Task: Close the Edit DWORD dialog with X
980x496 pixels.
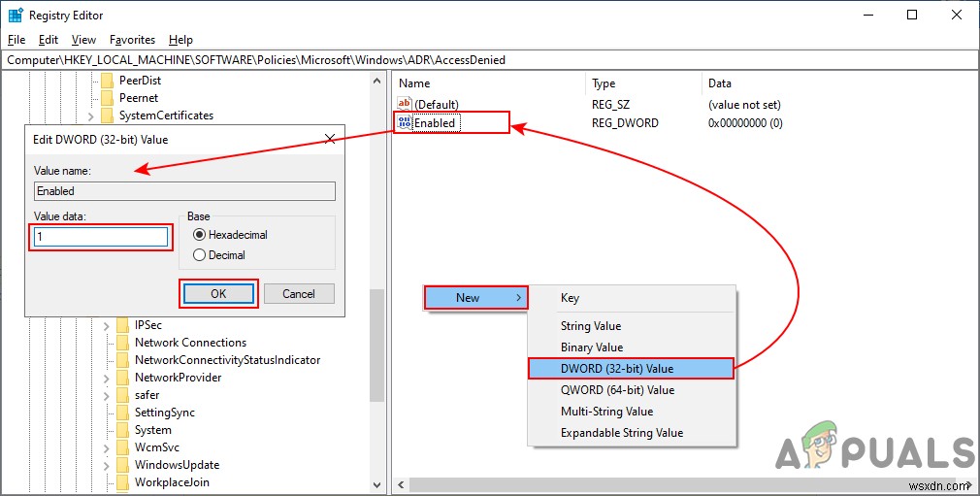Action: 329,139
